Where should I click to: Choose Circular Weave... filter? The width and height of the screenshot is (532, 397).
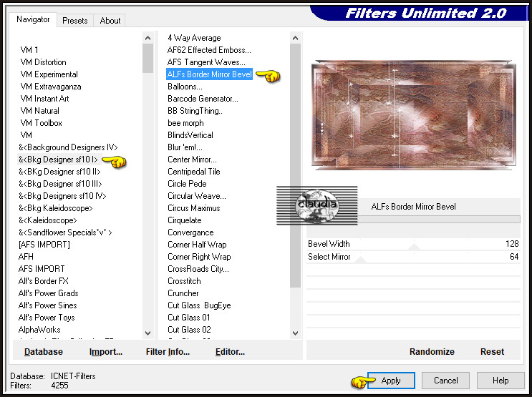click(197, 196)
